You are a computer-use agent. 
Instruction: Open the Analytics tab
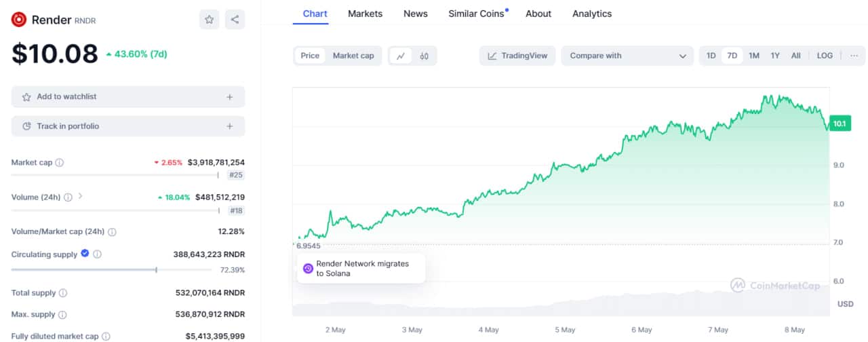pyautogui.click(x=592, y=14)
